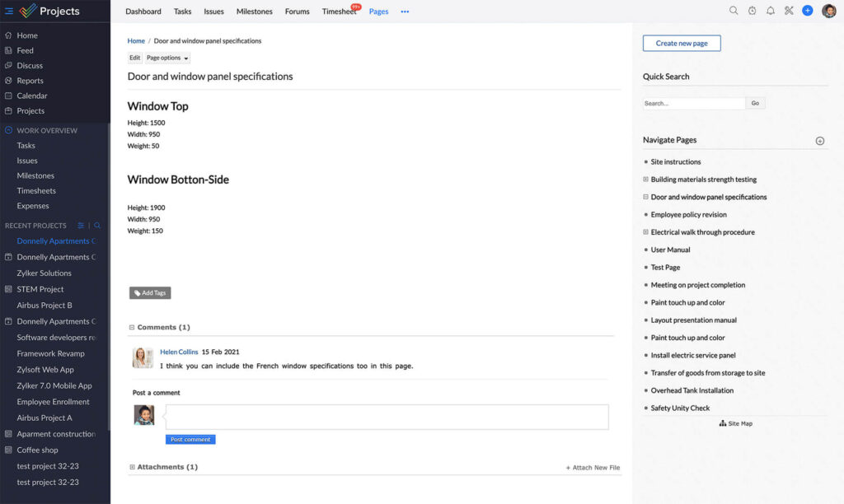Screen dimensions: 844x504
Task: Open the Page options dropdown
Action: [x=167, y=58]
